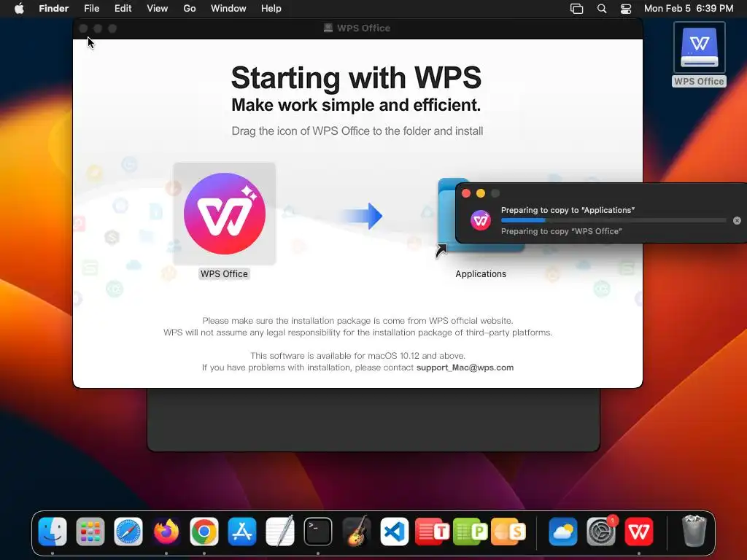Viewport: 747px width, 560px height.
Task: Open the Weather app from the Dock
Action: [x=562, y=532]
